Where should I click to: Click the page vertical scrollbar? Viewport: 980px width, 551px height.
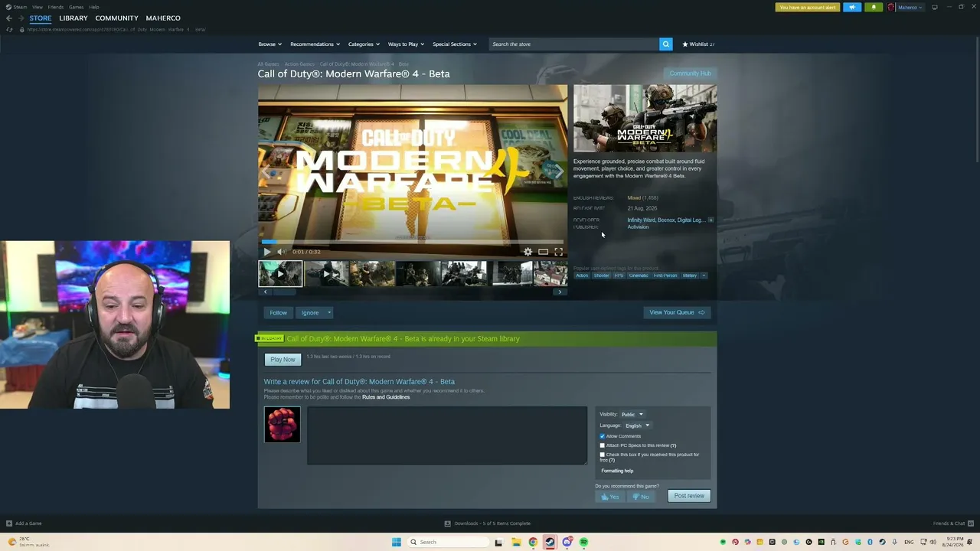977,99
